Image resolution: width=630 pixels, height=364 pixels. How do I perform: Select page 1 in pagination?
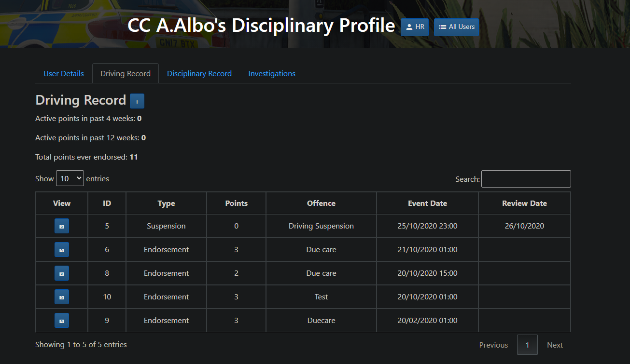(528, 345)
